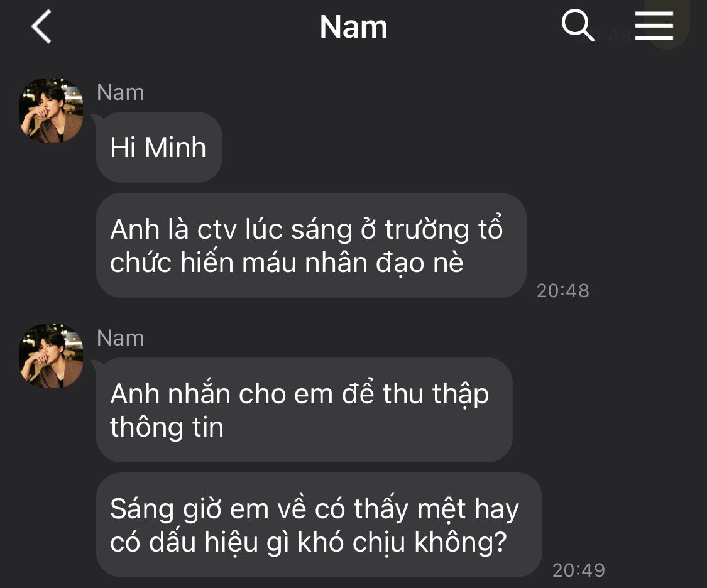Click the word Minh in greeting bubble

(175, 148)
